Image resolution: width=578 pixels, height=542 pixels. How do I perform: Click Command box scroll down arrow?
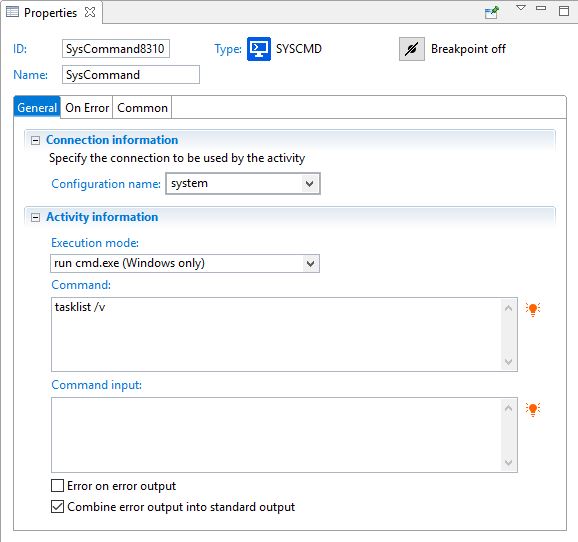click(509, 362)
